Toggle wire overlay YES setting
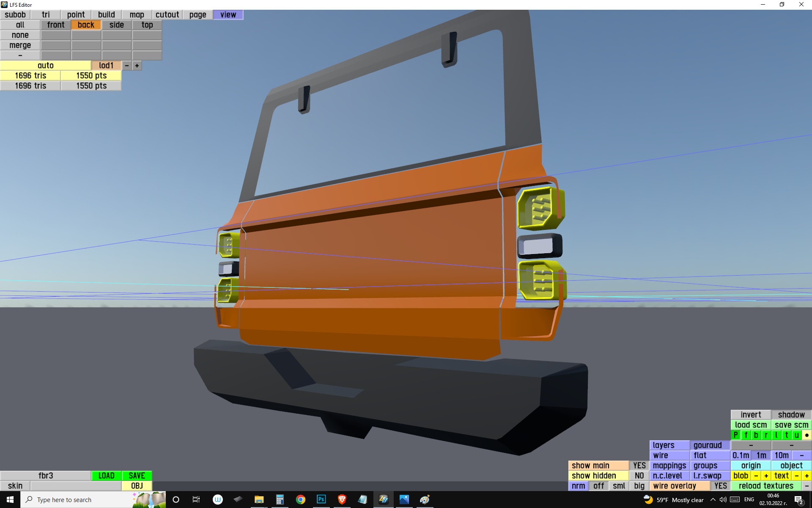The height and width of the screenshot is (508, 812). [720, 486]
